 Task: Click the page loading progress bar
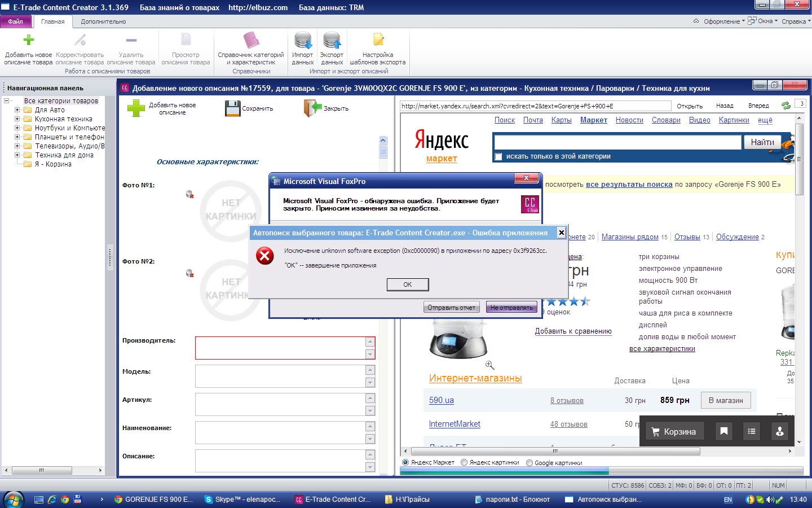(x=602, y=471)
